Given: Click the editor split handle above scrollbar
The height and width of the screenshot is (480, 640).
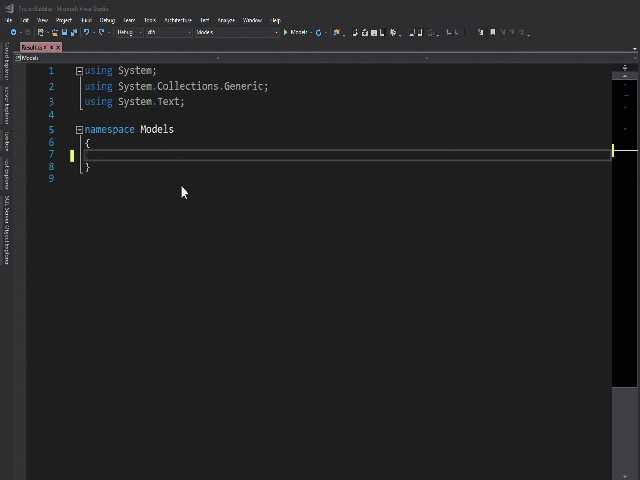Looking at the screenshot, I should pos(625,68).
